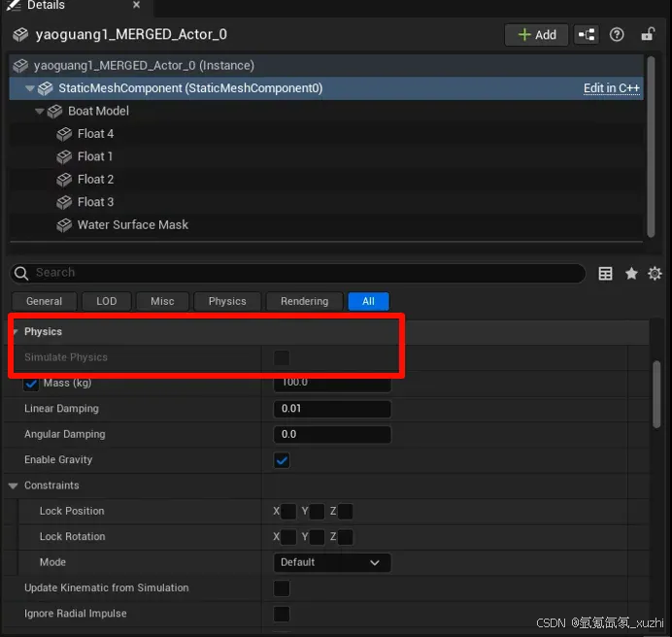Select StaticMeshComponent (StaticMeshComponent0) row
672x637 pixels.
click(x=326, y=88)
